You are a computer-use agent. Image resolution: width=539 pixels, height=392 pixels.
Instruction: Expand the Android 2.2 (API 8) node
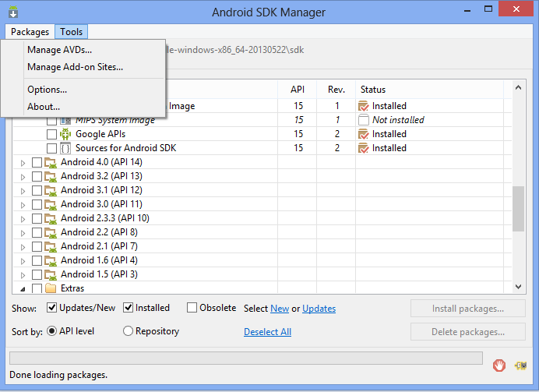[23, 234]
